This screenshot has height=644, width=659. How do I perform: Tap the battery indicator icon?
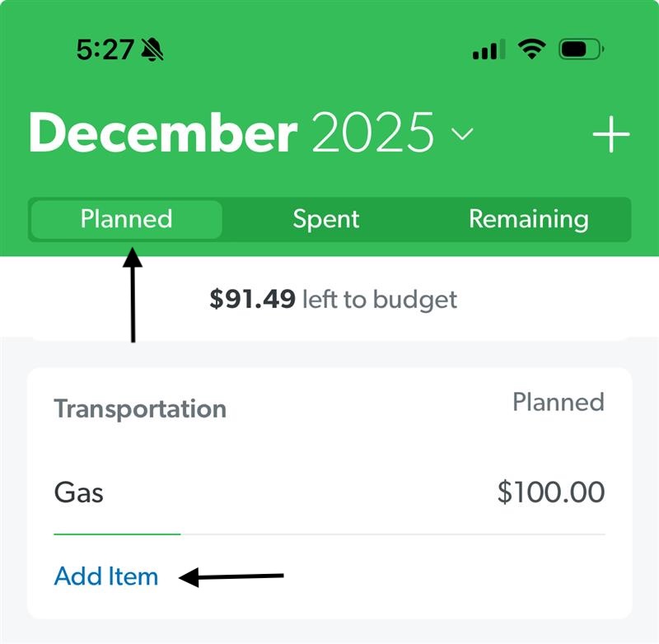click(x=582, y=49)
